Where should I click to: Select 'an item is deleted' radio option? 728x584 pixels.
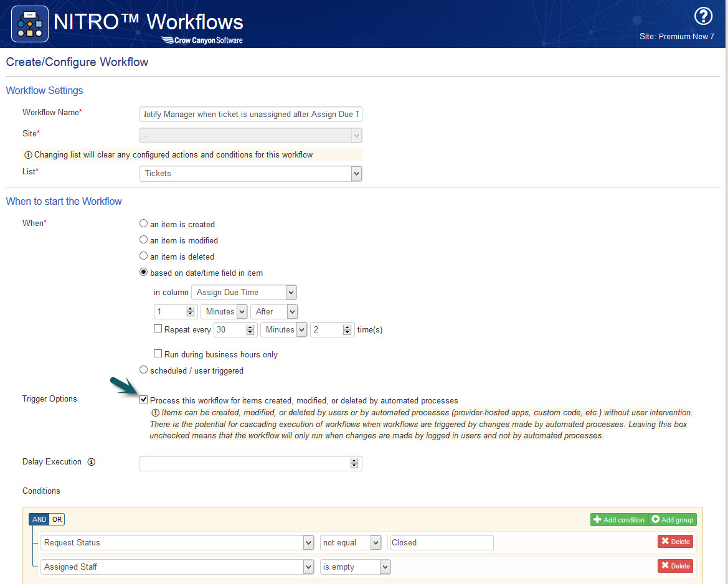pyautogui.click(x=143, y=257)
